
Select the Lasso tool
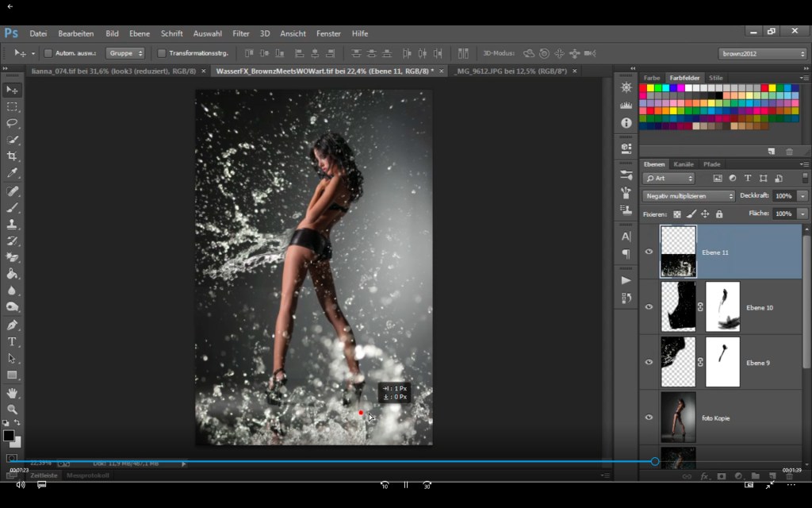pos(12,123)
